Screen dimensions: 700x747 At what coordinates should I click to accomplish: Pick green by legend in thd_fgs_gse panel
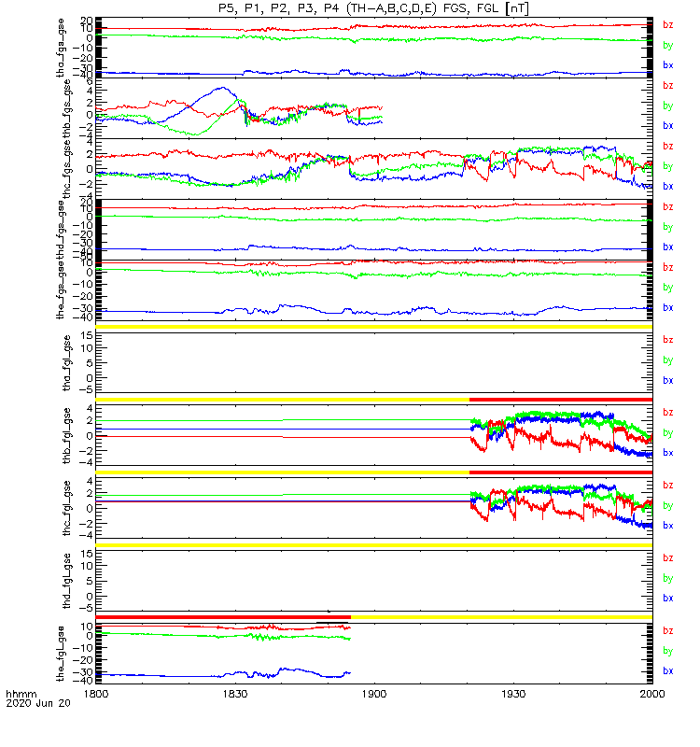(x=668, y=227)
